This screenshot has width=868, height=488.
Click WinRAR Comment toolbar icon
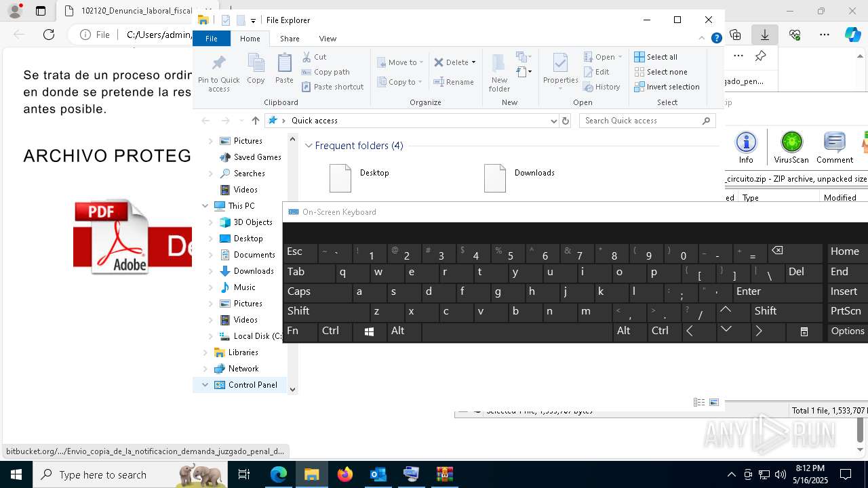[834, 147]
